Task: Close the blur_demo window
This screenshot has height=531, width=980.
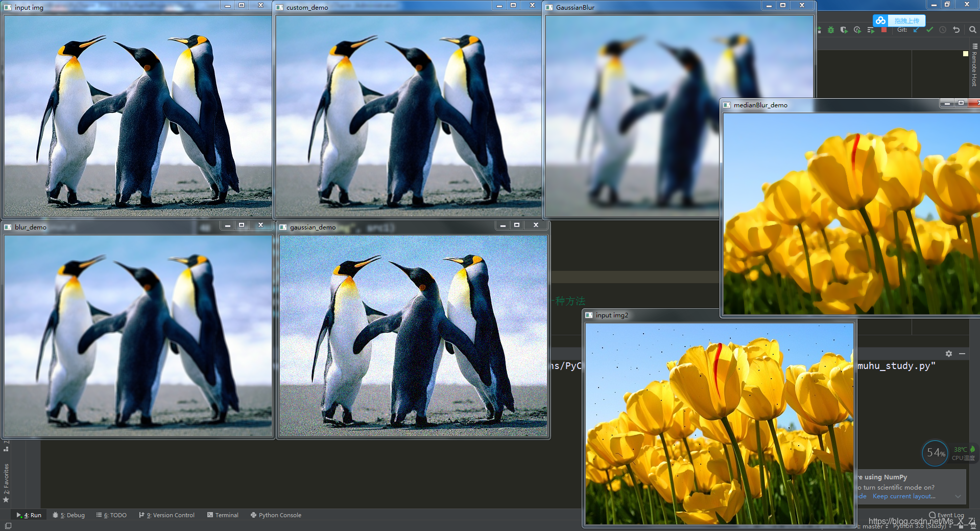Action: tap(261, 225)
